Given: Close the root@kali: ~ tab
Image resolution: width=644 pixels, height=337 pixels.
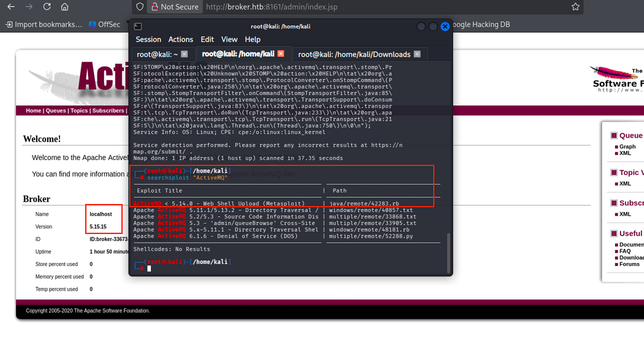Looking at the screenshot, I should [x=184, y=54].
